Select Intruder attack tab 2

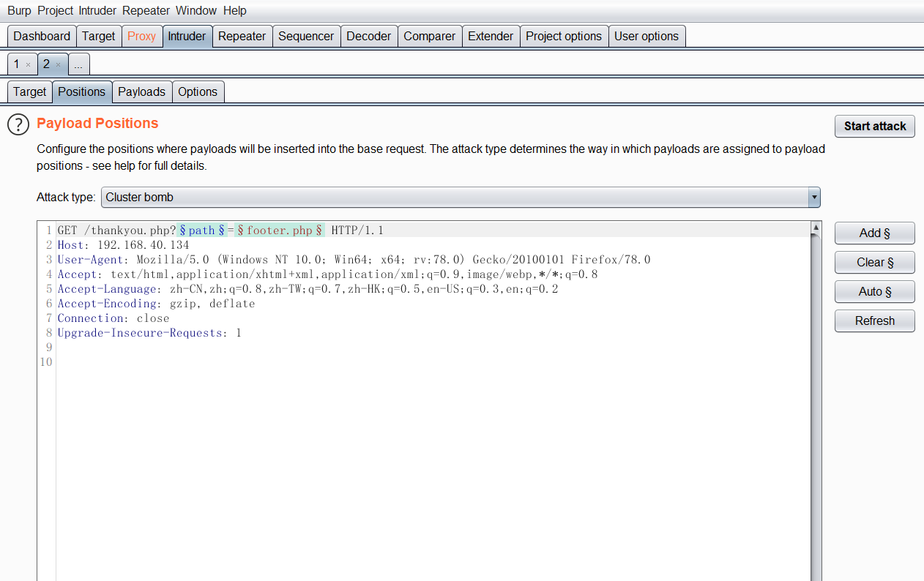click(x=46, y=64)
